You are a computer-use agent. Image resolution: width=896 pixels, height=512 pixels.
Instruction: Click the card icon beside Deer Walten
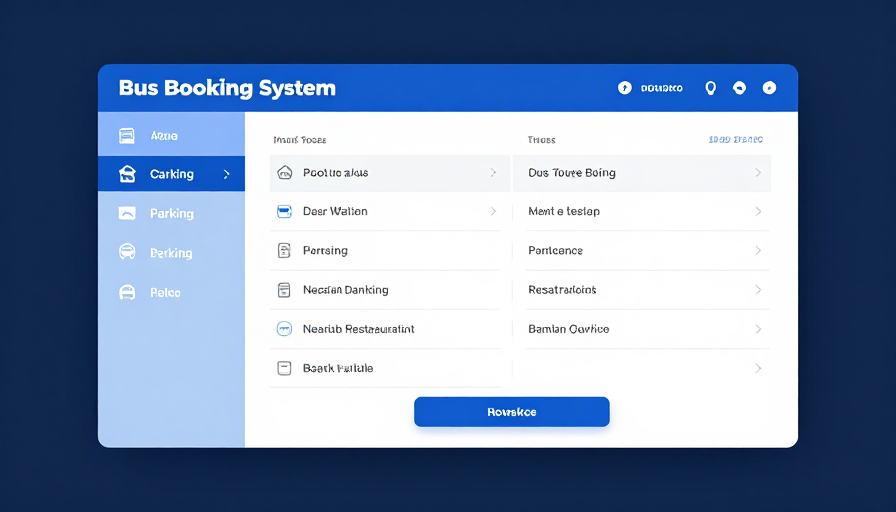[284, 211]
